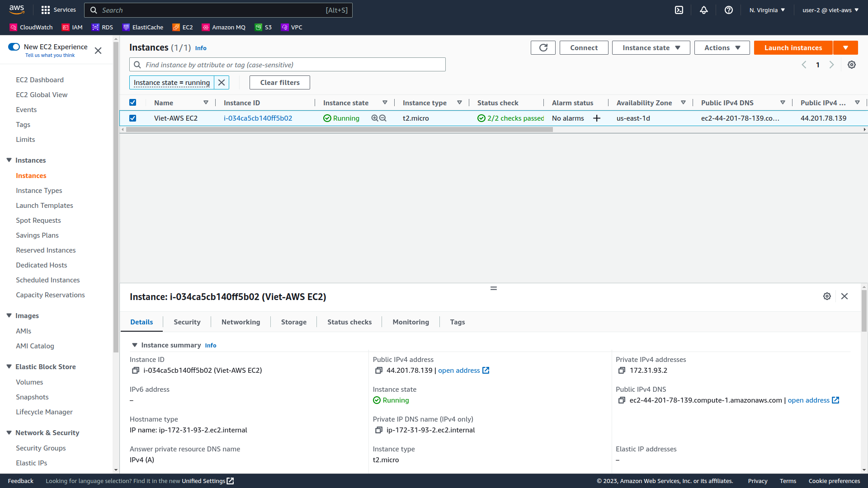Screen dimensions: 868x488
Task: Focus the top AWS Search box
Action: [218, 10]
